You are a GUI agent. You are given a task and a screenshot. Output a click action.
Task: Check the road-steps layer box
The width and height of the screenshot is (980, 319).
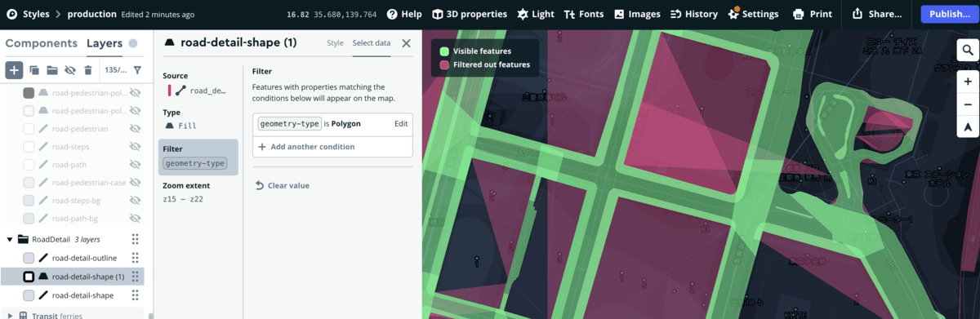point(29,147)
